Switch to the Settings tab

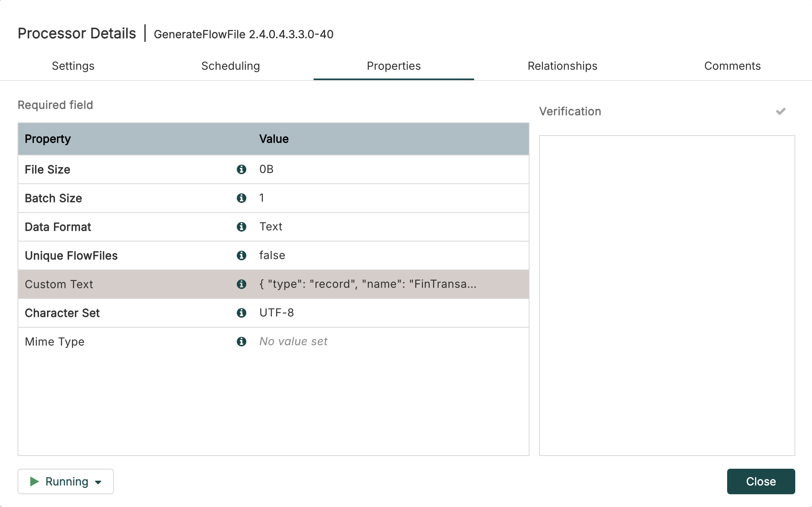click(73, 66)
